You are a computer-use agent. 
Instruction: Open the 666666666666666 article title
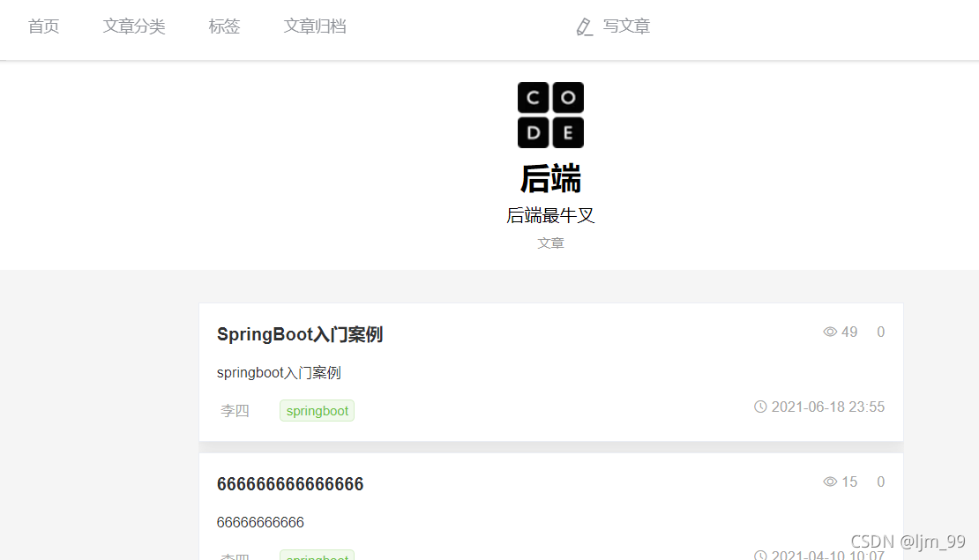click(x=290, y=484)
